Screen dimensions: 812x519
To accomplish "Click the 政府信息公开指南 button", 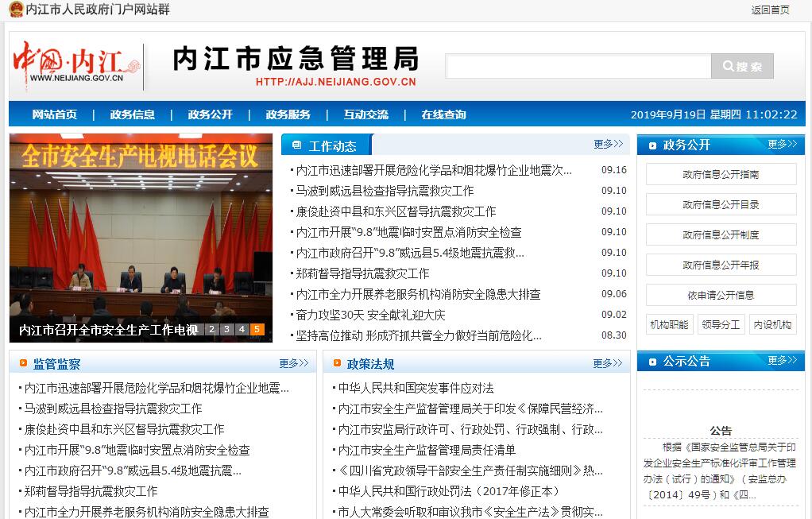I will click(x=721, y=174).
